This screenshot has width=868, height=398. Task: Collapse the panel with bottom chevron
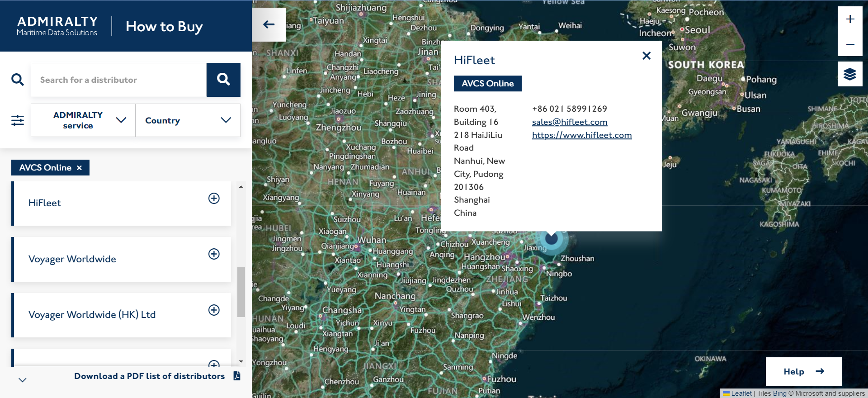click(x=23, y=380)
